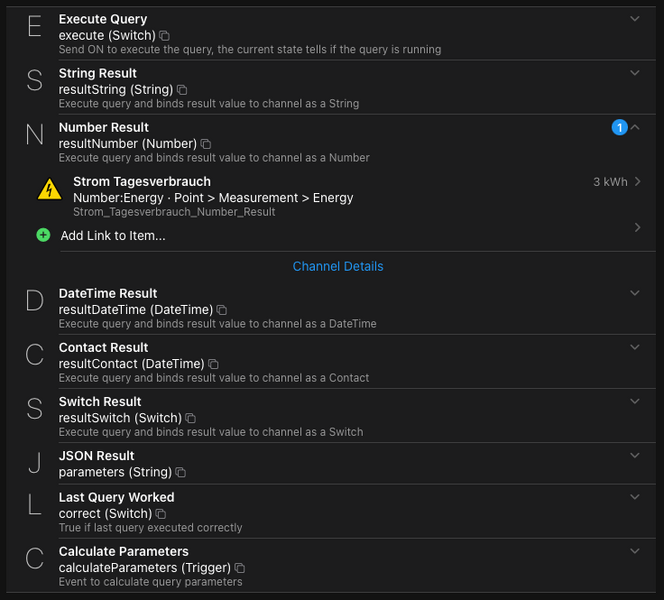
Task: Click the blue link count badge
Action: point(619,127)
